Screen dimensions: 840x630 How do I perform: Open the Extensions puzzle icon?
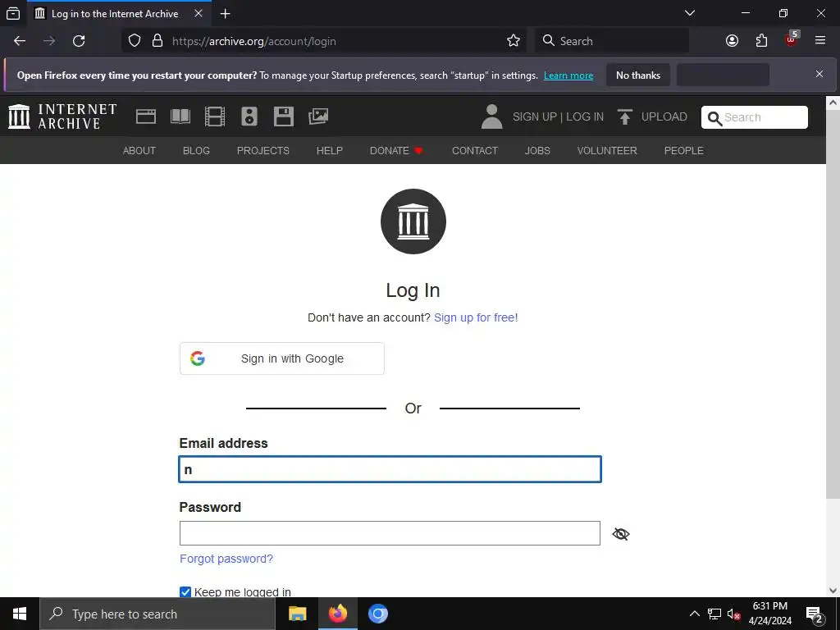(x=761, y=41)
